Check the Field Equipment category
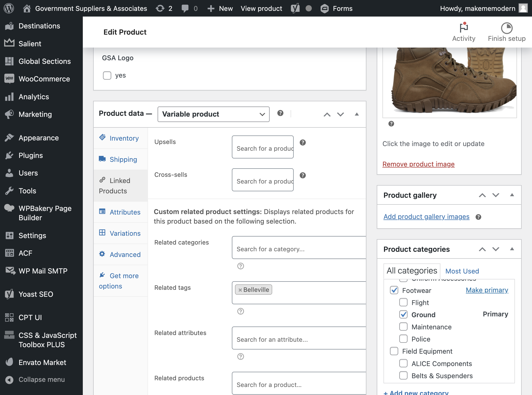 click(x=394, y=351)
